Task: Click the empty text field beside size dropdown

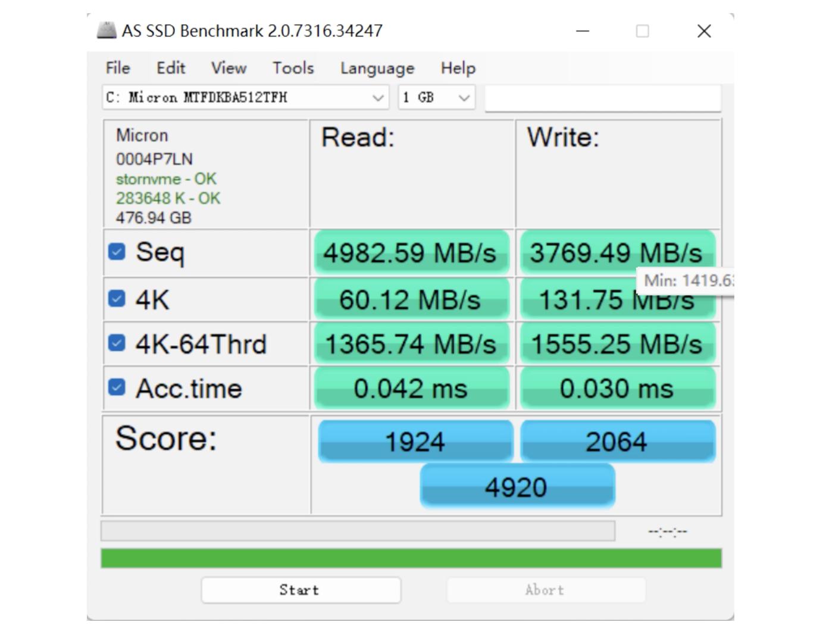Action: pos(603,98)
